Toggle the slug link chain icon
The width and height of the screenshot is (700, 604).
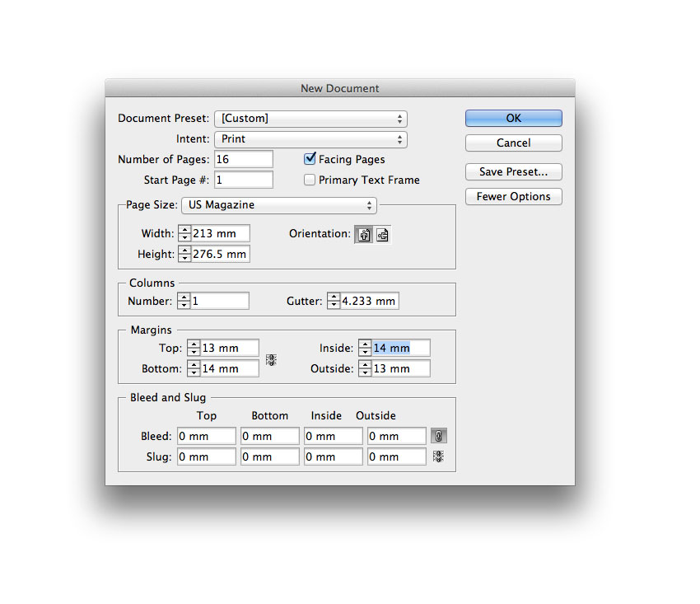(439, 457)
